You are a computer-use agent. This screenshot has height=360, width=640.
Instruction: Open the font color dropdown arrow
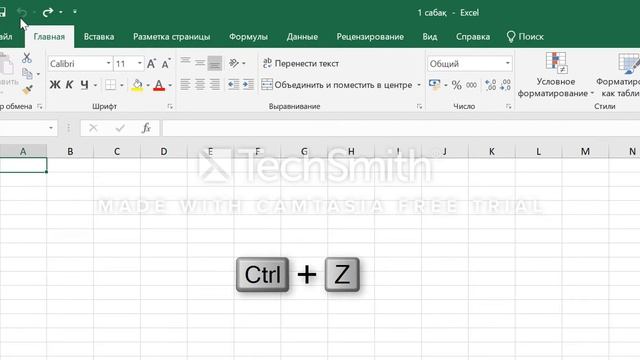click(170, 85)
